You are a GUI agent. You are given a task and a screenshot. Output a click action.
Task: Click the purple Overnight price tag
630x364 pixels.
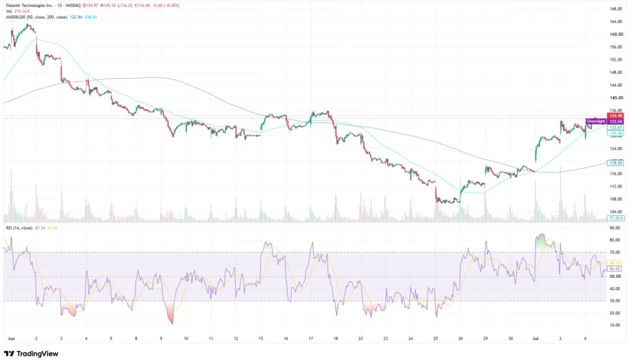tap(596, 121)
